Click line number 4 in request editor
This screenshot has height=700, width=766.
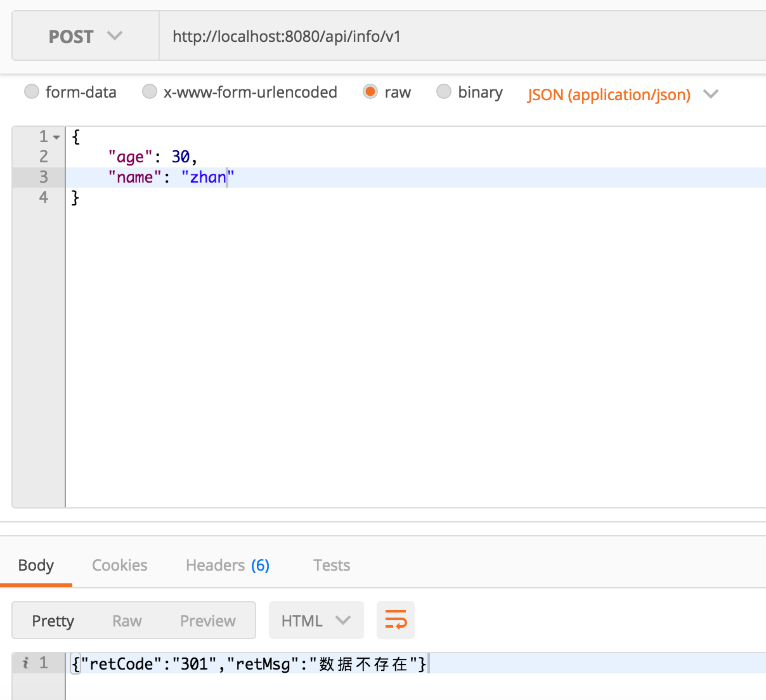[x=44, y=197]
